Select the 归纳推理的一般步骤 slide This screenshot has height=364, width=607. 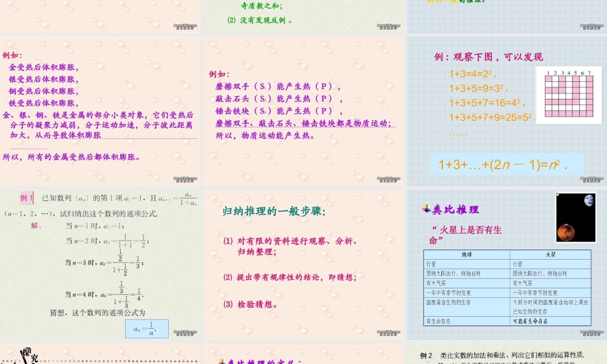point(303,265)
